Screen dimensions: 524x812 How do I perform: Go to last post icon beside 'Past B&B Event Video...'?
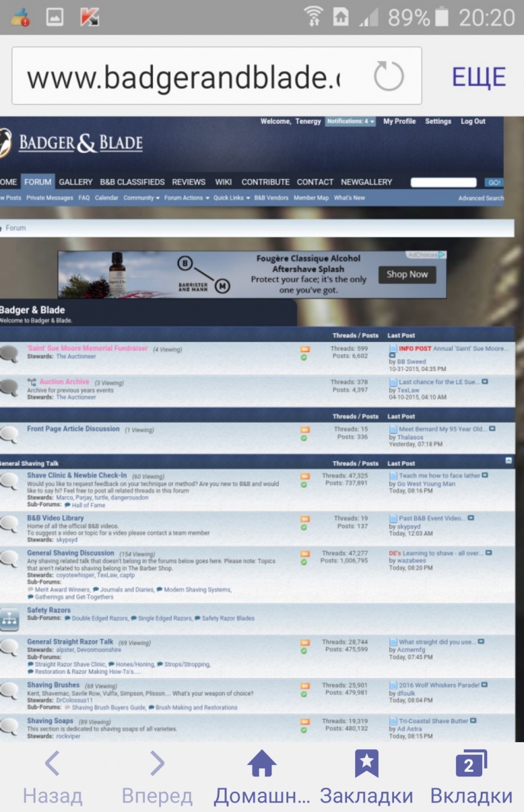(x=471, y=518)
